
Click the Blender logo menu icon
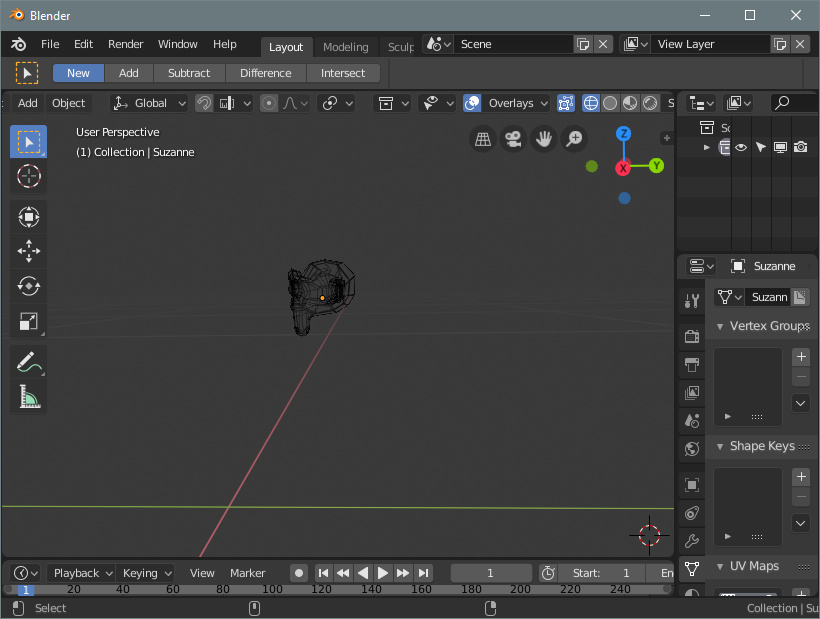point(19,44)
